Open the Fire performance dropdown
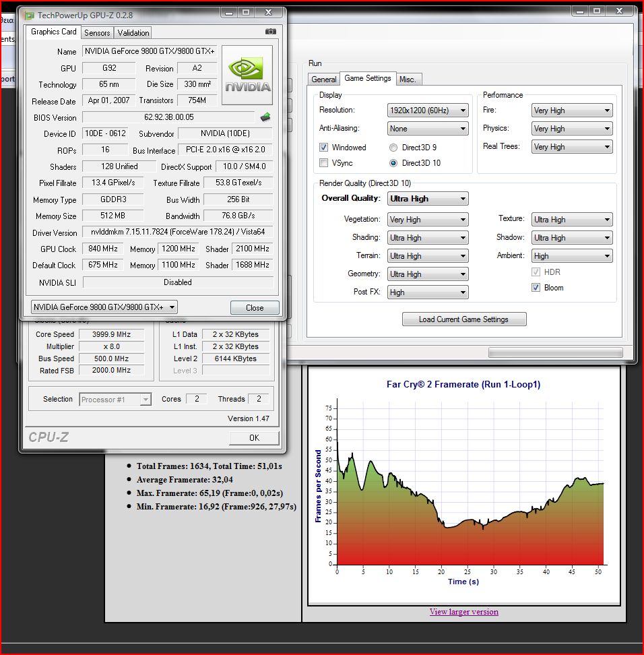Screen dimensions: 644x655 tap(572, 111)
